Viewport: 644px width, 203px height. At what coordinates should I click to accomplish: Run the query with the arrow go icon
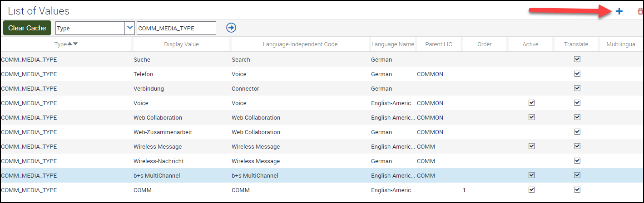click(231, 28)
